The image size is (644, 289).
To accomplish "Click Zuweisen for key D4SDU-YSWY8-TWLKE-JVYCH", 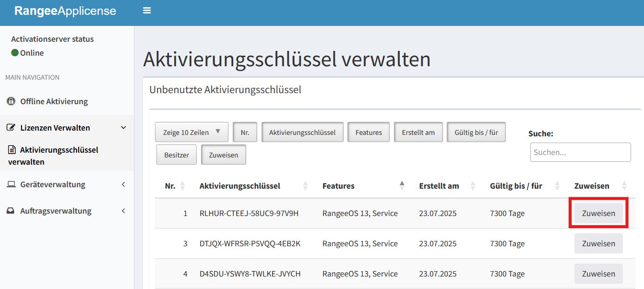I will click(598, 274).
